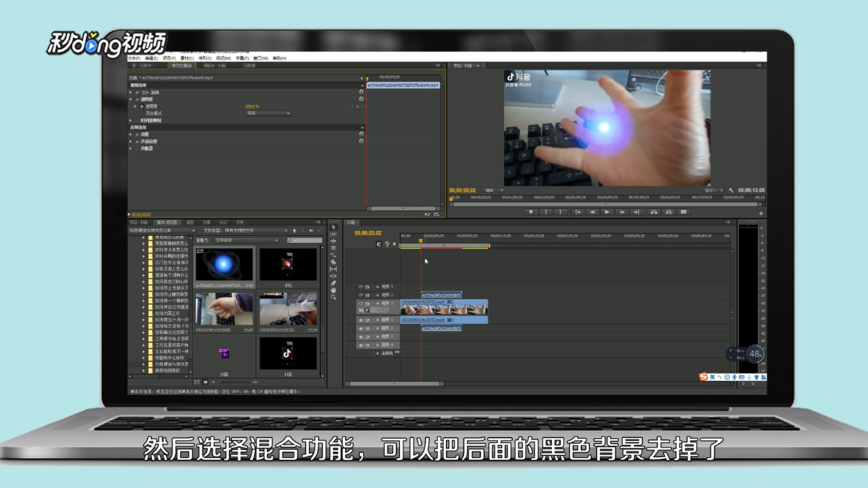Collapse the 透明度 effect section
The width and height of the screenshot is (868, 488).
[130, 99]
